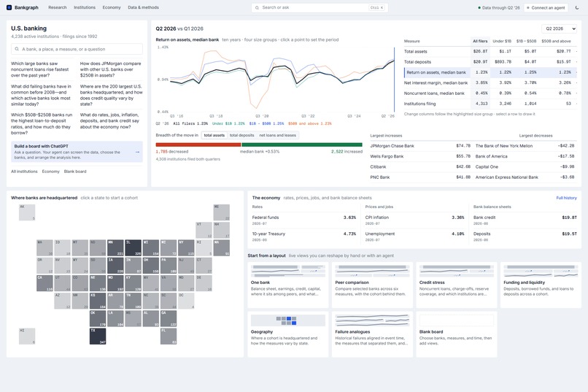The image size is (588, 392).
Task: Open the Institutions menu
Action: click(85, 7)
